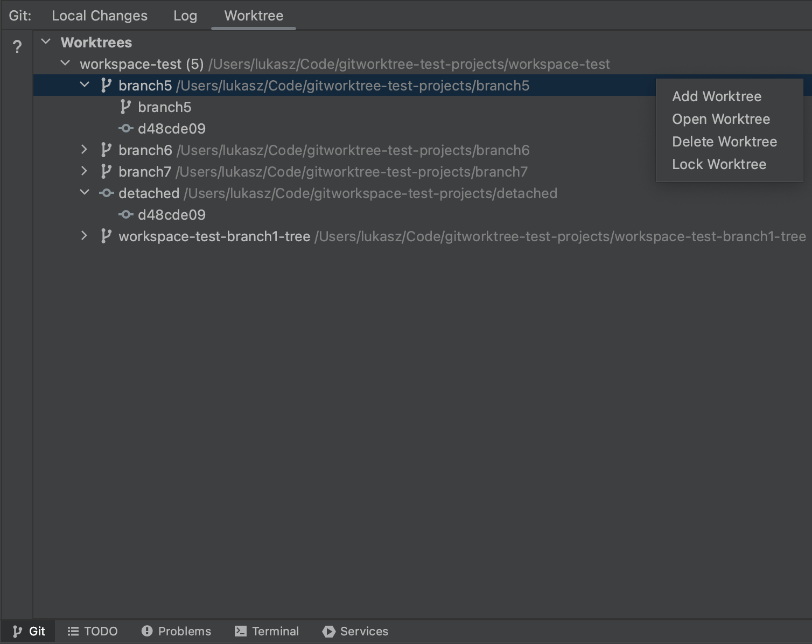Collapse the Worktrees root node

coord(46,41)
